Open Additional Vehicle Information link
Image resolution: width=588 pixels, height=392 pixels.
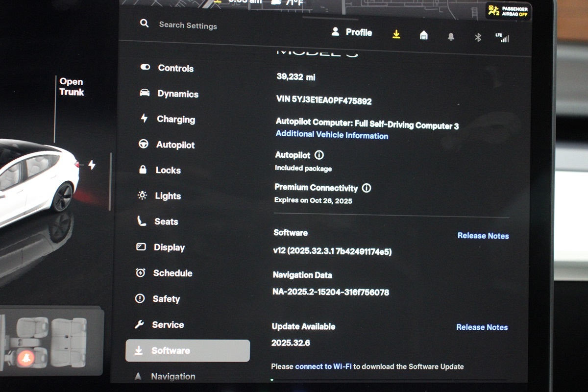(332, 135)
